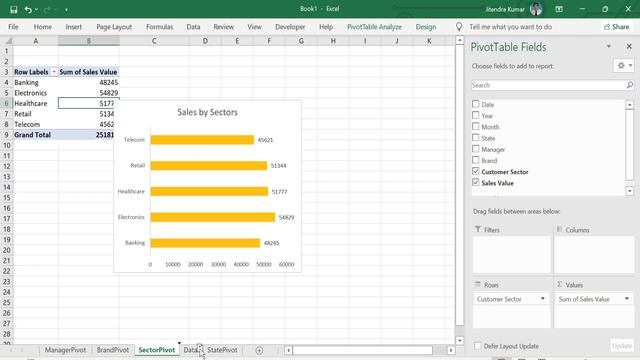Switch to StatePivot sheet tab
Viewport: 640px width, 360px height.
pos(222,350)
